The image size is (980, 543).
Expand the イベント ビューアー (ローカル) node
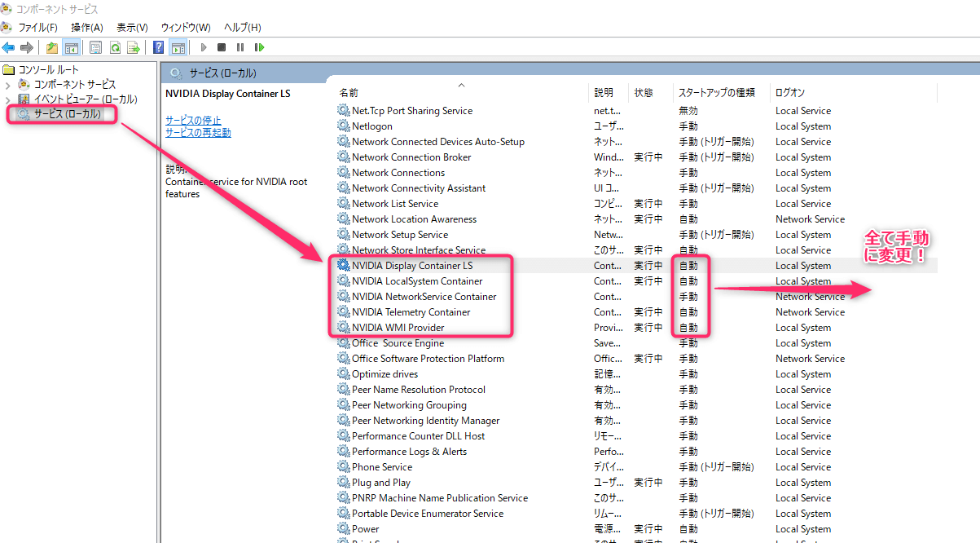[x=8, y=99]
